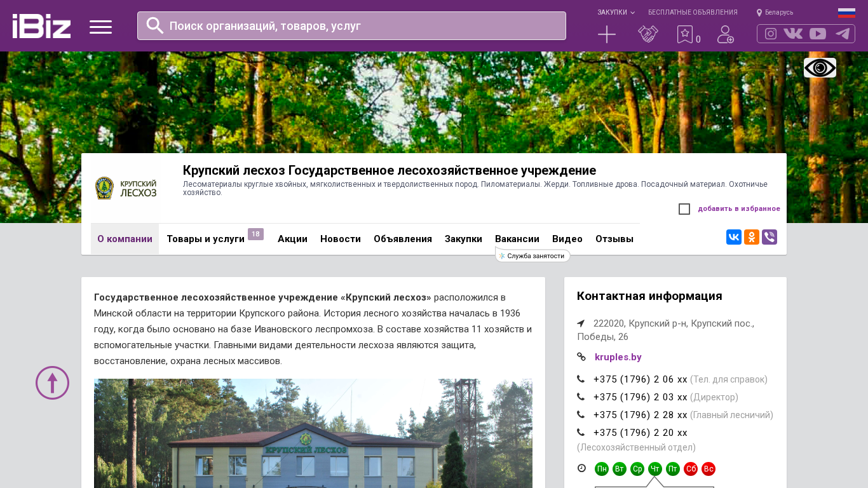Select the Чт weekday circle

655,469
